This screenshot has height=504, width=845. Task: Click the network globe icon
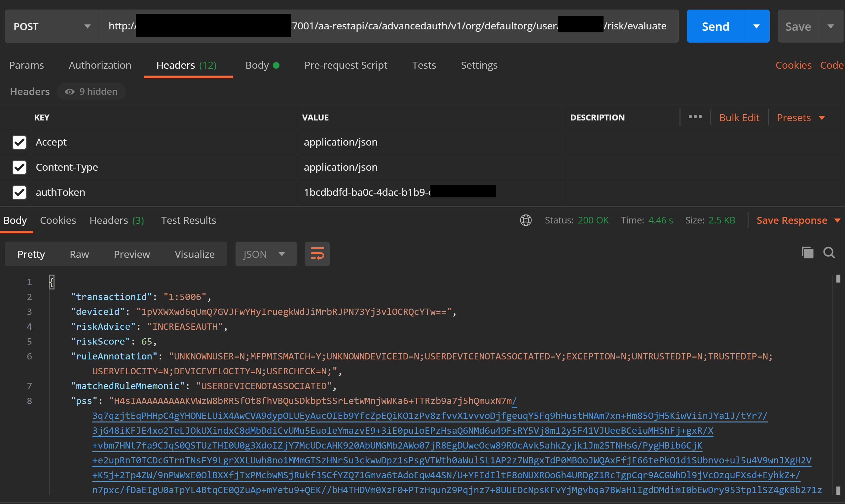click(x=526, y=220)
